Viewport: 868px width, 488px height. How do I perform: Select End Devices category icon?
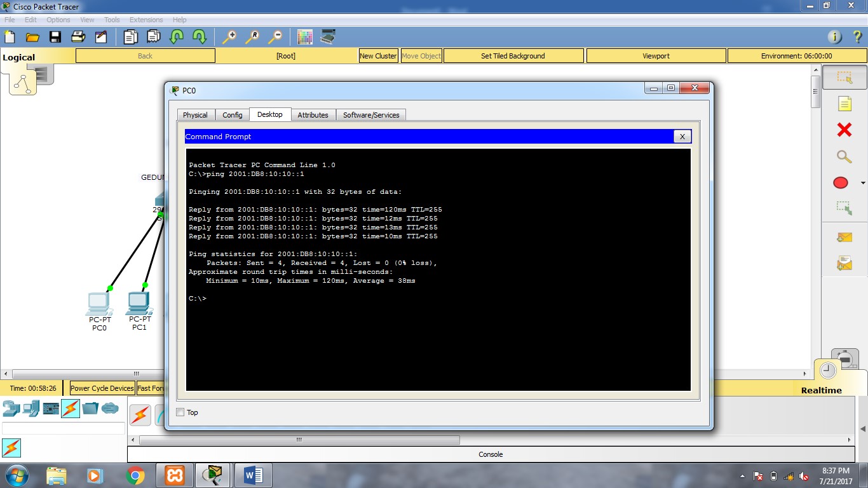pyautogui.click(x=31, y=409)
